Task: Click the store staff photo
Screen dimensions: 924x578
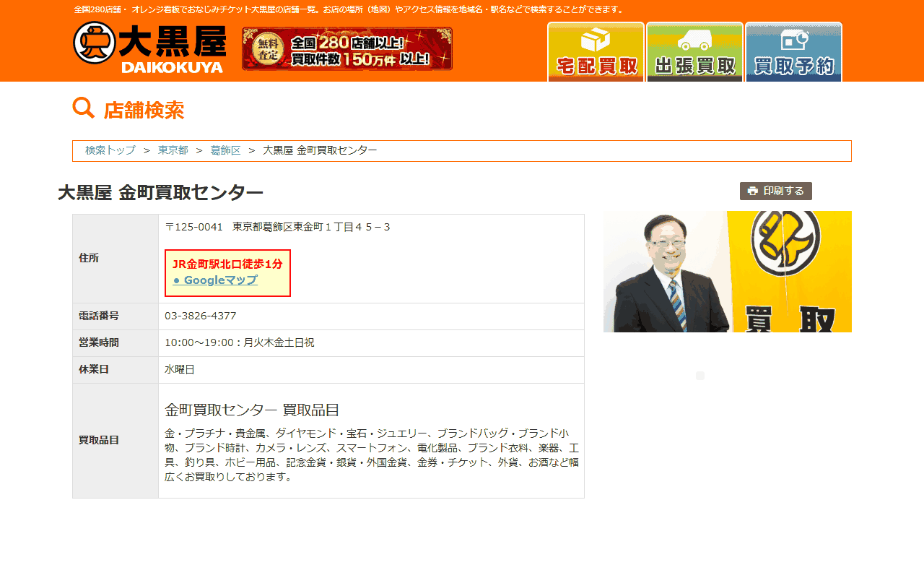Action: click(x=728, y=272)
